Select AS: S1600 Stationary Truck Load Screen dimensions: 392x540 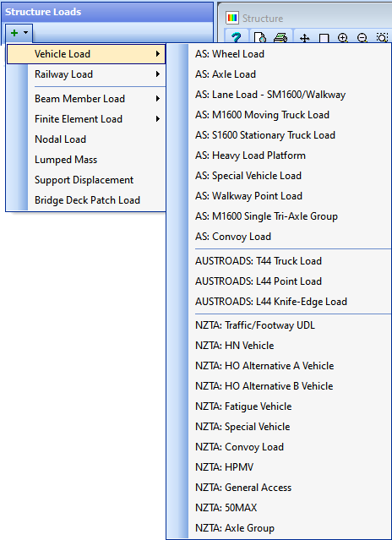click(x=279, y=135)
